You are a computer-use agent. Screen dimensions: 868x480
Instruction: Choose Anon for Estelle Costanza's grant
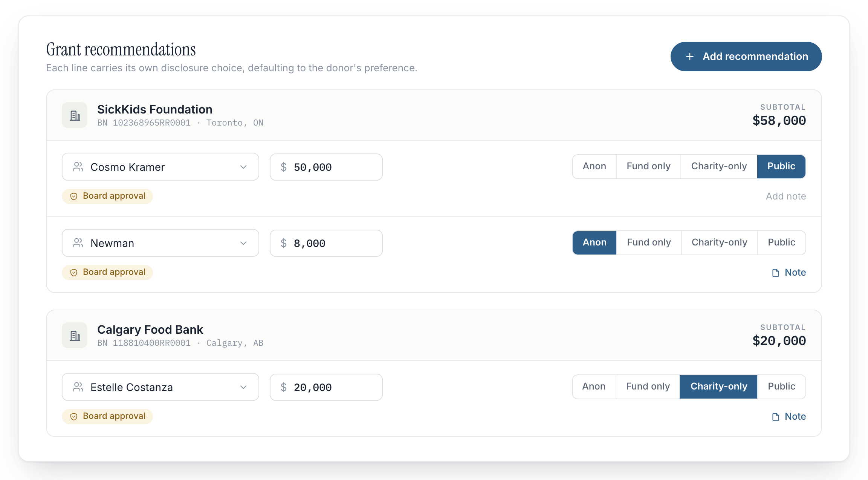pos(594,386)
